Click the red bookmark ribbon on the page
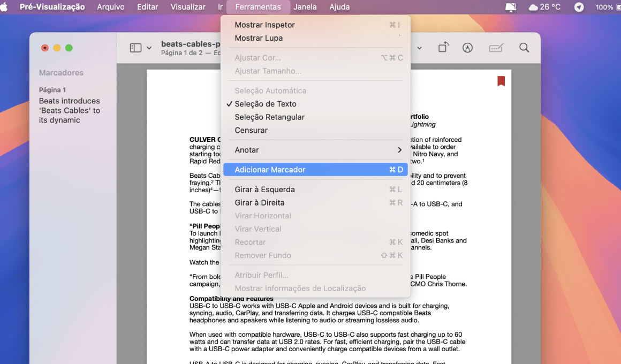 click(x=501, y=81)
